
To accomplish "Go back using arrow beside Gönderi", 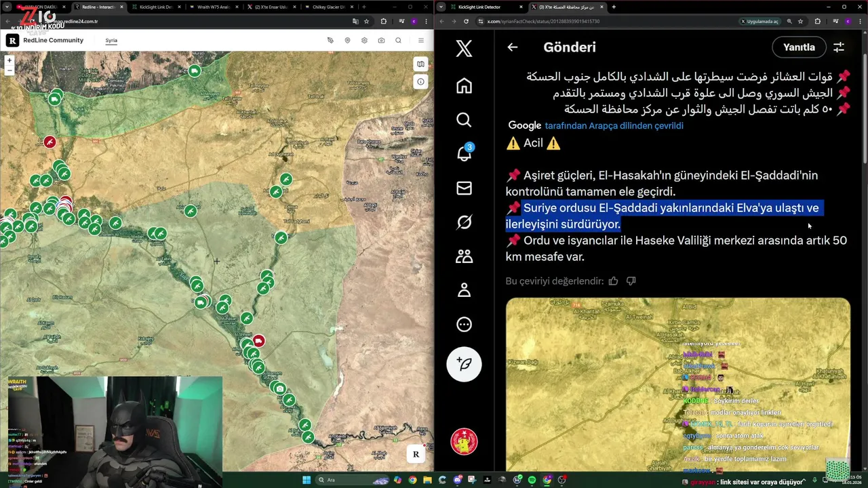I will pyautogui.click(x=513, y=47).
